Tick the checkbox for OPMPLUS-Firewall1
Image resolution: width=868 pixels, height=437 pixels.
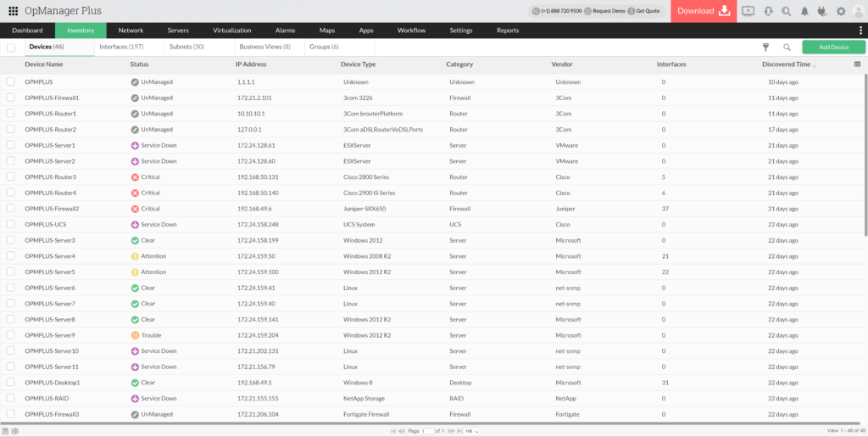point(11,98)
